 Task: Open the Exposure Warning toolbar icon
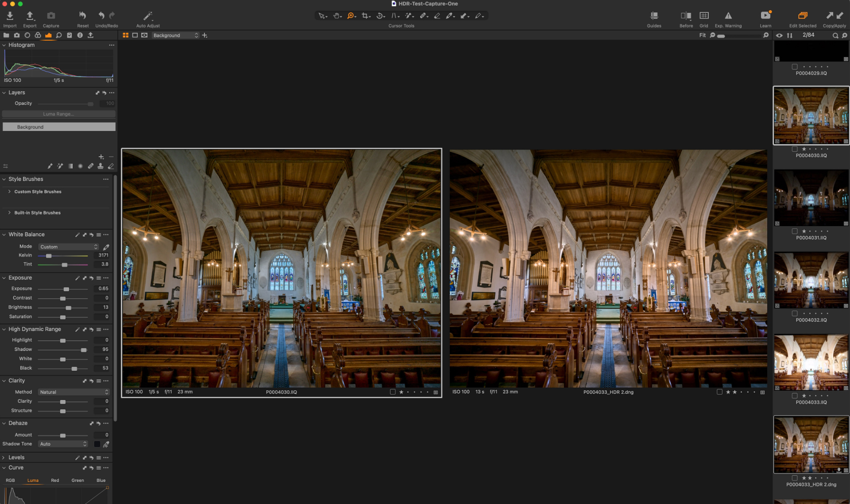pyautogui.click(x=727, y=15)
